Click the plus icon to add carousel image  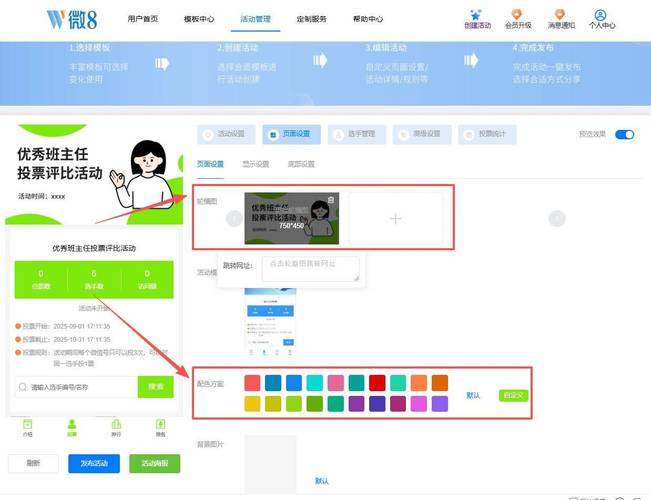tap(396, 218)
